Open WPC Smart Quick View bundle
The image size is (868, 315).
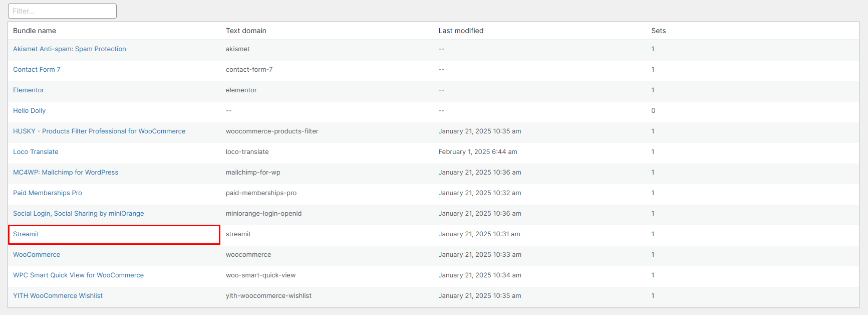(x=78, y=275)
